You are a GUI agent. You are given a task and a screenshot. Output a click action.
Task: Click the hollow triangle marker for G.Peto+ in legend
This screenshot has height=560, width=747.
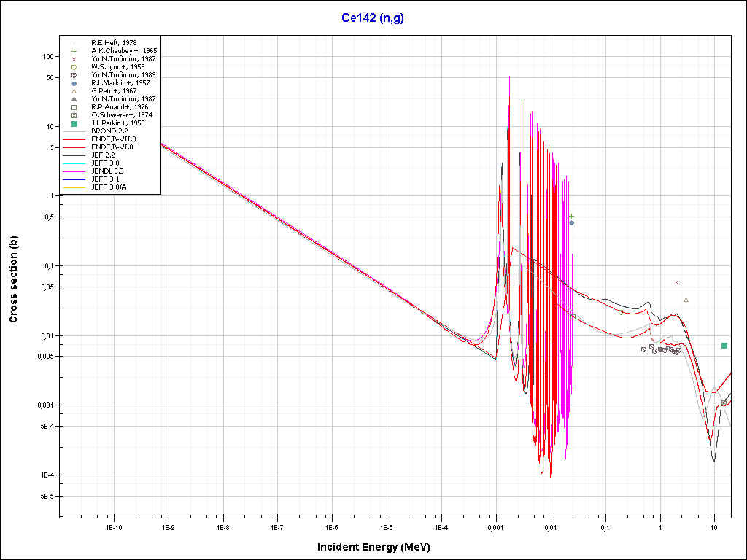pos(74,91)
